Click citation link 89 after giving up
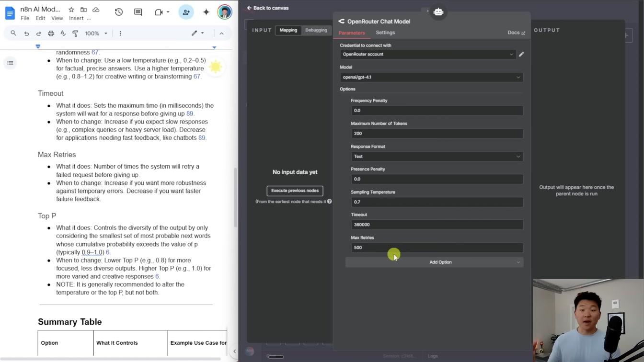Screen dimensions: 644x362 tap(190, 113)
